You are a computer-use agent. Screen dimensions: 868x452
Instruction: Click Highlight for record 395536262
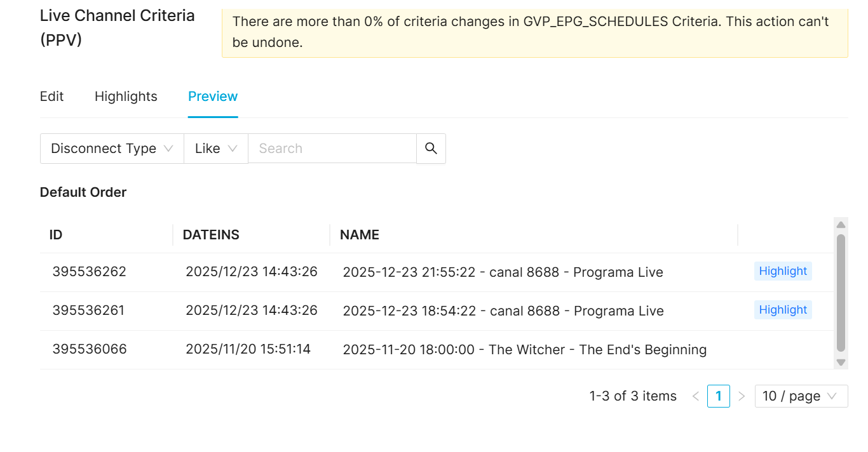click(783, 271)
